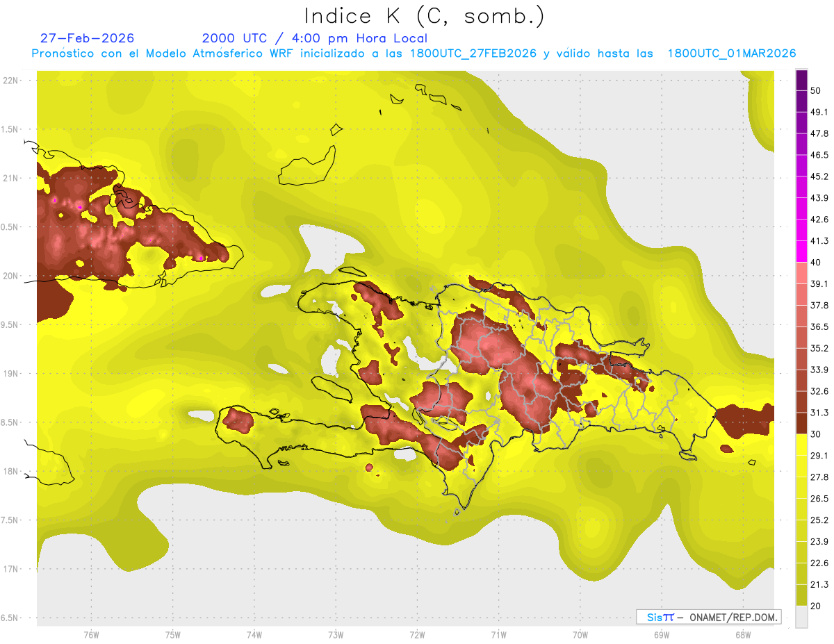
Task: Select the date text "27-Feb-2026"
Action: pyautogui.click(x=87, y=38)
